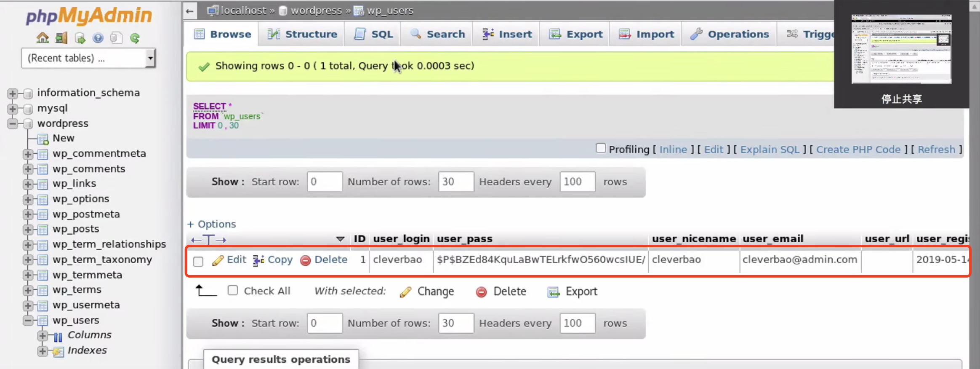Click the cleverbao@admin.com email cell
Image resolution: width=980 pixels, height=369 pixels.
click(x=800, y=260)
